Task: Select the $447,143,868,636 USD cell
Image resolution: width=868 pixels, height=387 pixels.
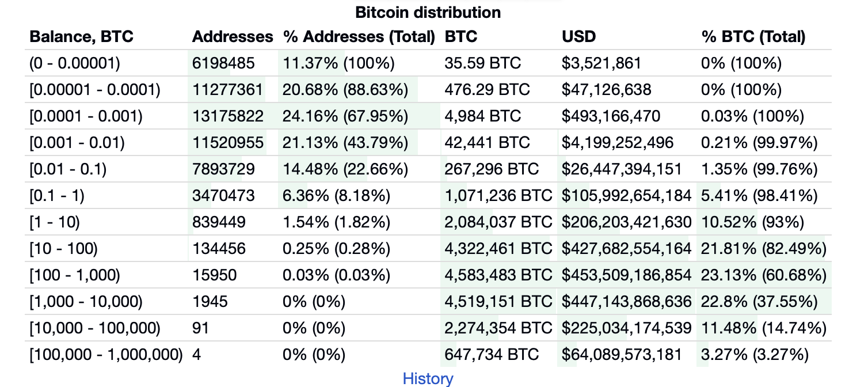Action: [626, 302]
